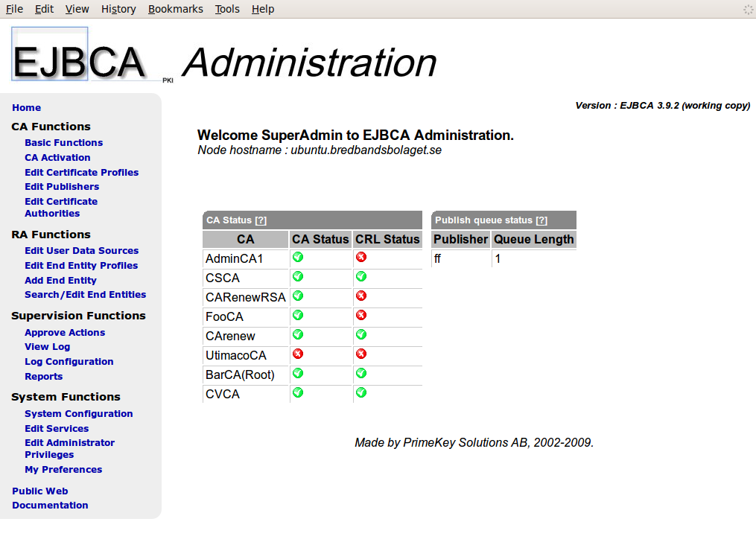Click UtimacoCA red CA status icon

[298, 354]
